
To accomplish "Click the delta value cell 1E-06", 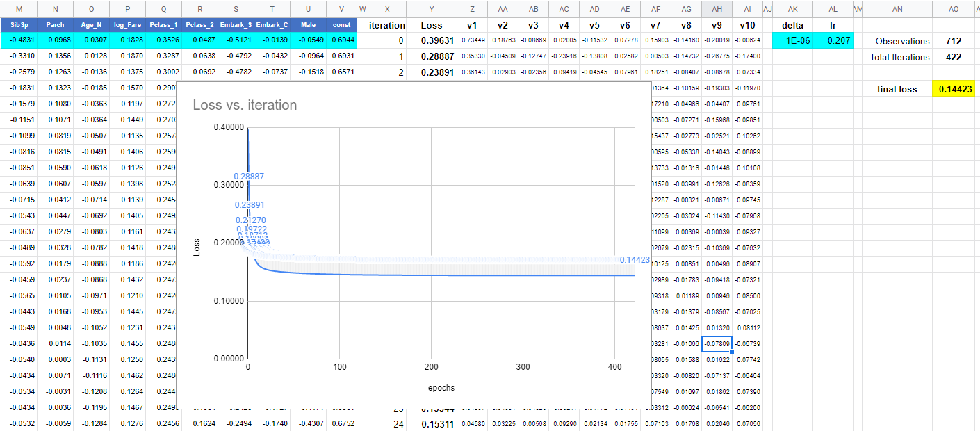I will click(x=792, y=41).
